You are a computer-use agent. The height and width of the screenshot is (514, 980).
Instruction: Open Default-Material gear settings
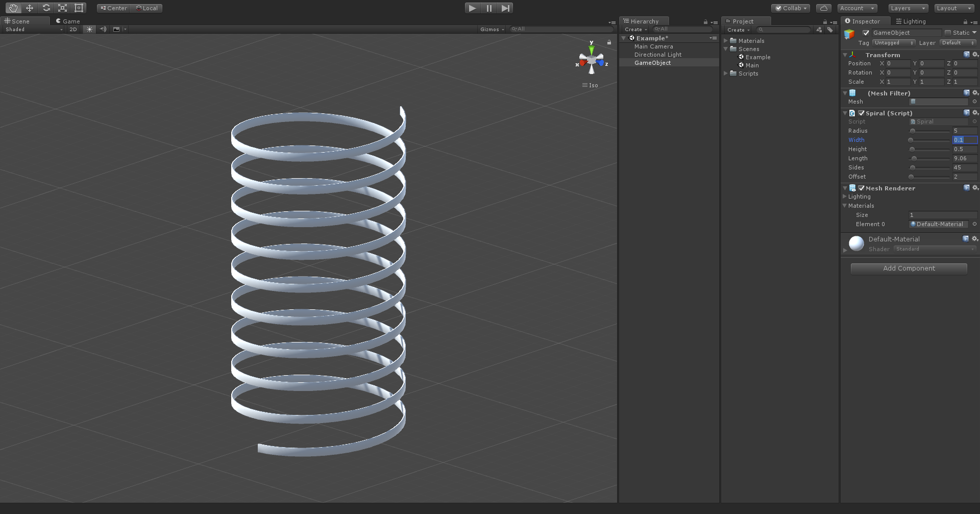tap(975, 239)
